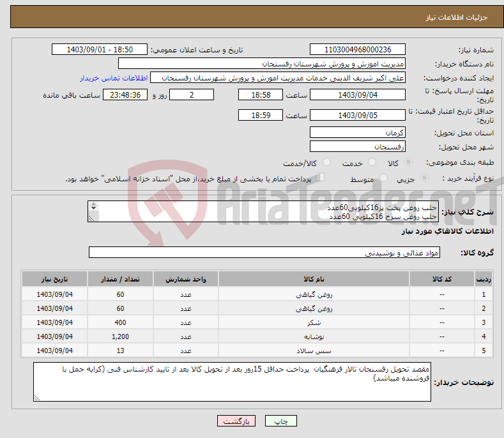The width and height of the screenshot is (504, 438).
Task: Click the سس سالاد item name cell
Action: coord(314,351)
